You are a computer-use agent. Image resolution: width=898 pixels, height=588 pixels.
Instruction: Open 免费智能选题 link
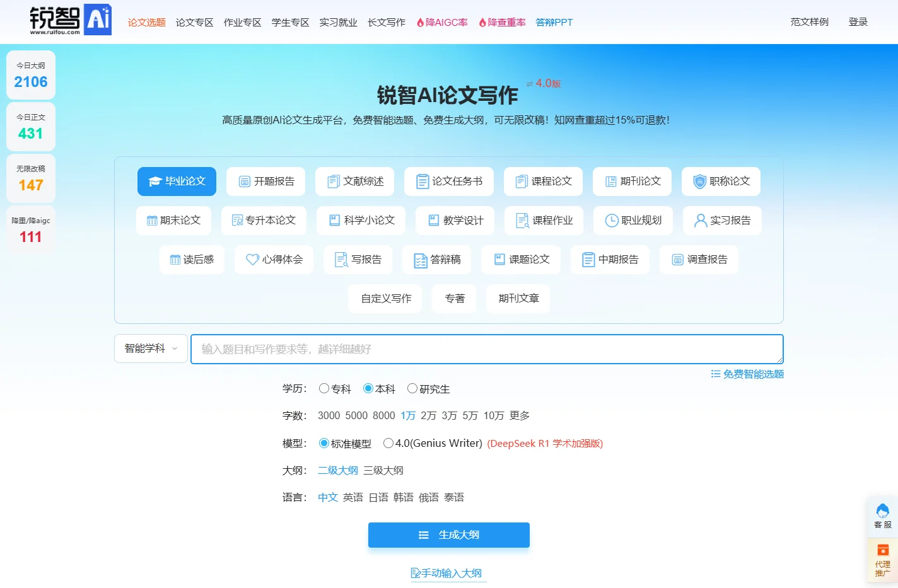click(747, 374)
